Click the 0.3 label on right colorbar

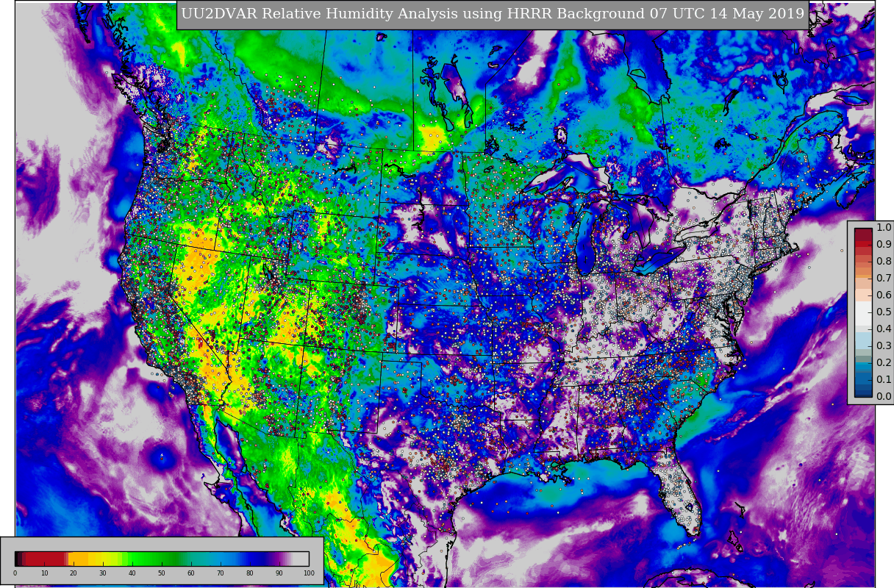point(884,346)
